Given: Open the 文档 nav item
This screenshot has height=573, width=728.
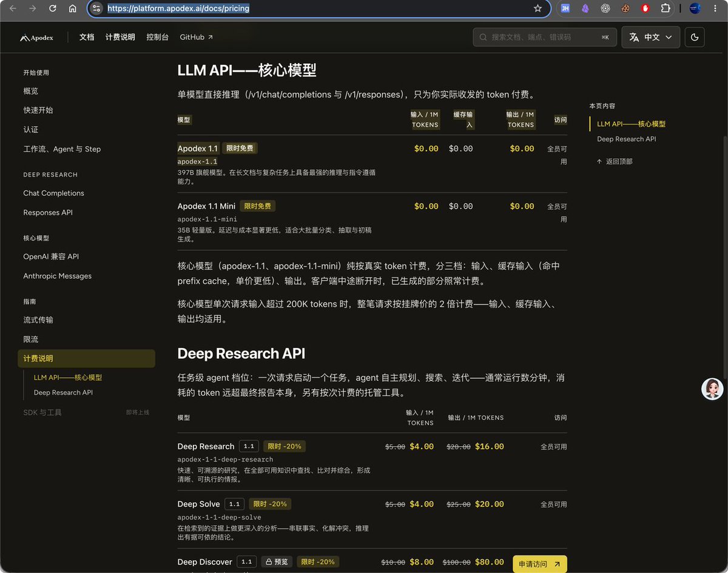Looking at the screenshot, I should [87, 37].
